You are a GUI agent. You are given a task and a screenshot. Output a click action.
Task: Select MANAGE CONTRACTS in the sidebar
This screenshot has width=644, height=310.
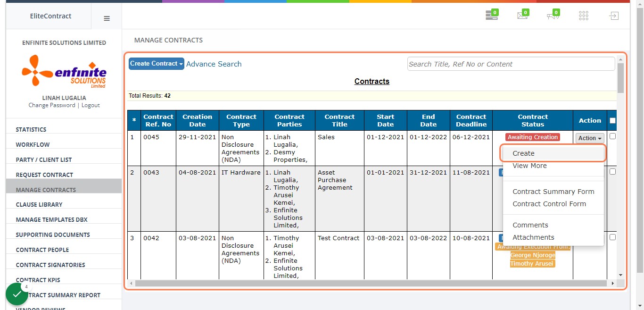pyautogui.click(x=64, y=186)
